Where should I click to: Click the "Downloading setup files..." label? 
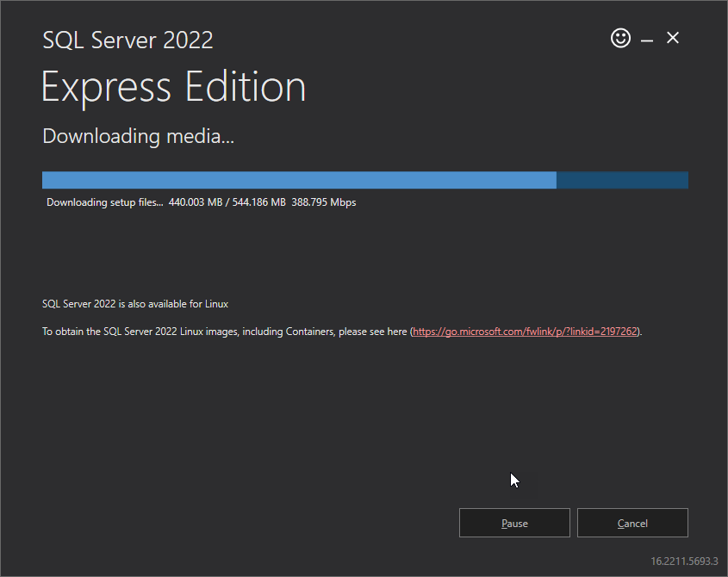(104, 202)
